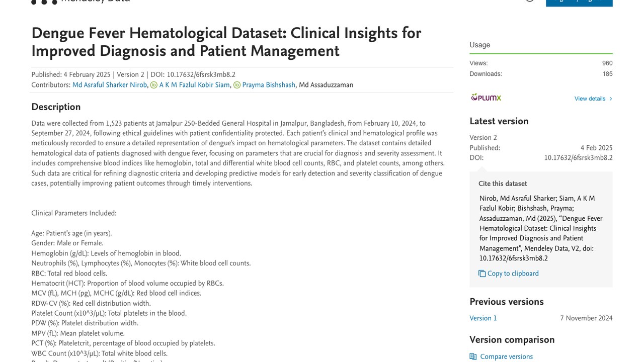
Task: Click the Description section heading
Action: [56, 107]
